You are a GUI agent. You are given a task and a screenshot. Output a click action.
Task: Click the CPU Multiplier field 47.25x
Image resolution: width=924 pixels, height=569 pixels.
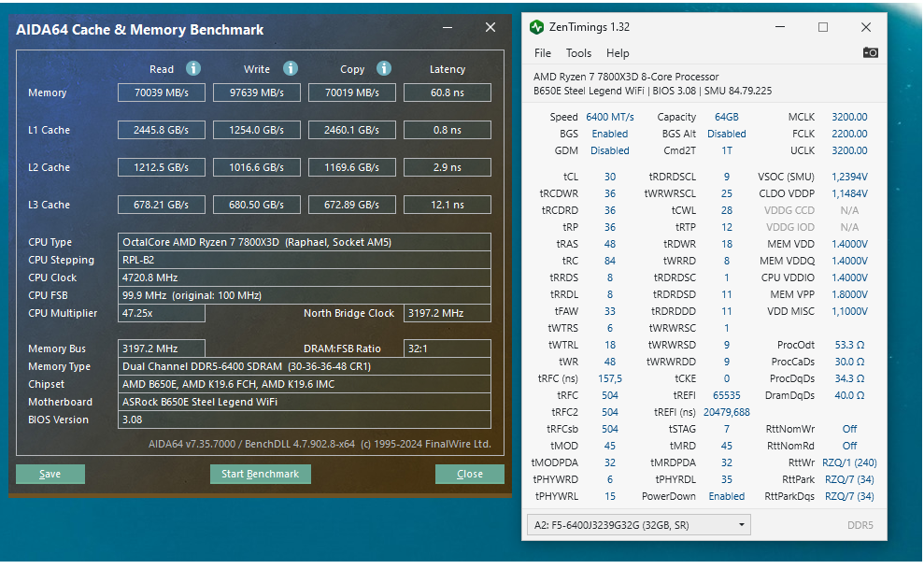pyautogui.click(x=162, y=313)
